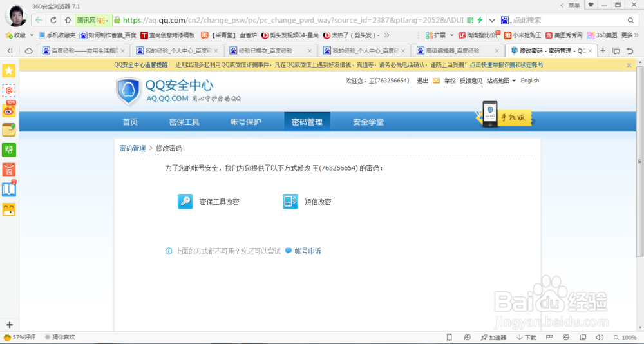
Task: Open a new tab with the plus button
Action: 603,50
